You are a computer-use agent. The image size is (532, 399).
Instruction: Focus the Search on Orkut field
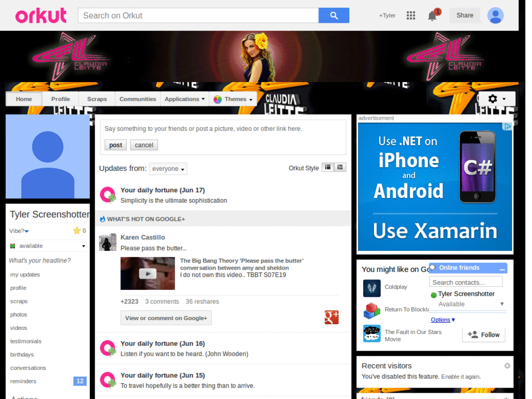[198, 16]
